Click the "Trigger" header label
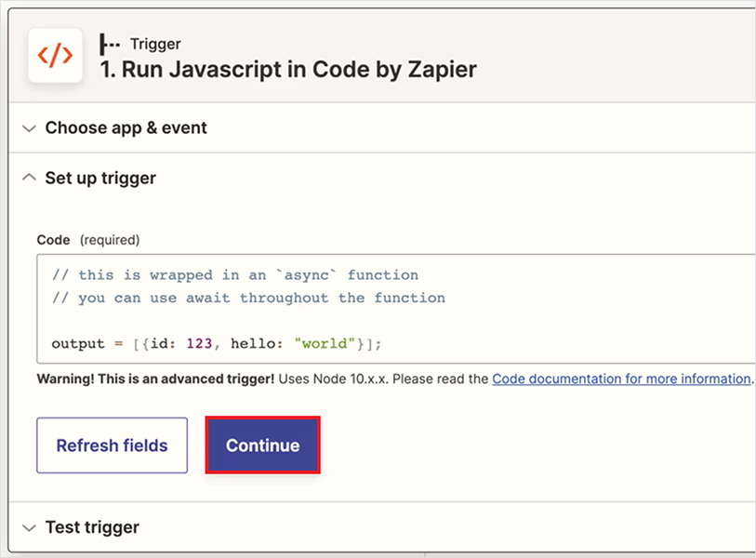Screen dimensions: 756x558 pos(154,44)
